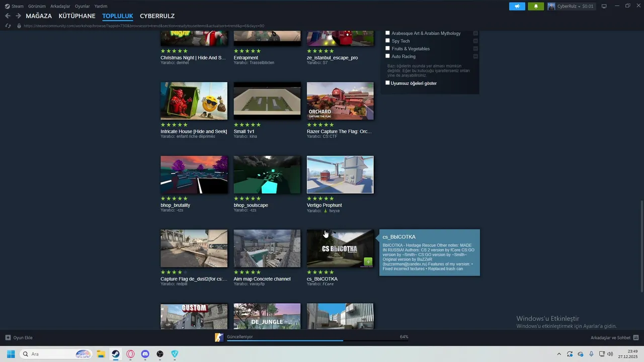Open the Arkadaşlar menu
The image size is (644, 362).
(x=60, y=7)
